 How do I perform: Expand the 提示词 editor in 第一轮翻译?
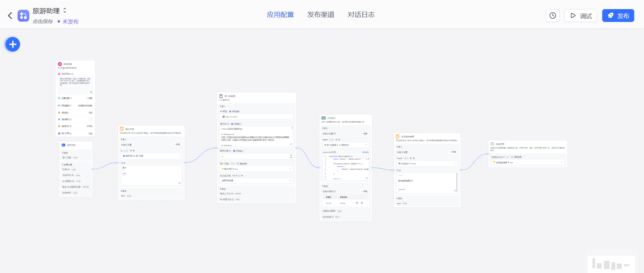[x=291, y=144]
